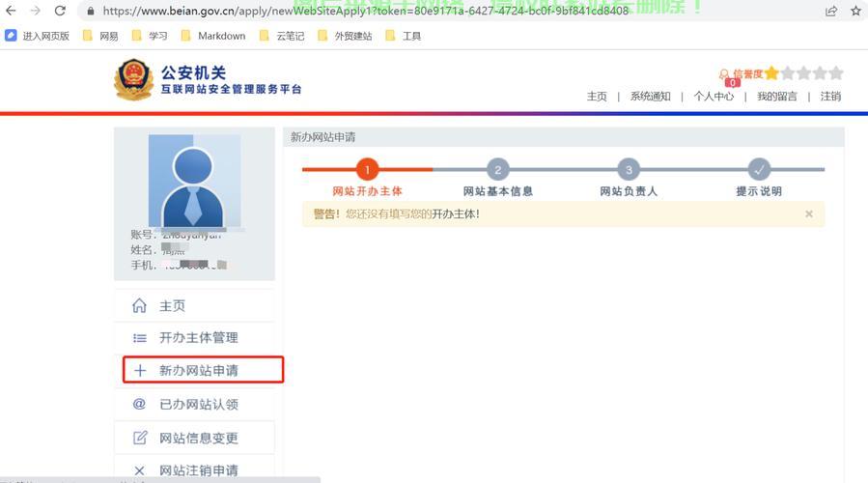Click the user avatar picture
868x483 pixels.
coord(194,181)
